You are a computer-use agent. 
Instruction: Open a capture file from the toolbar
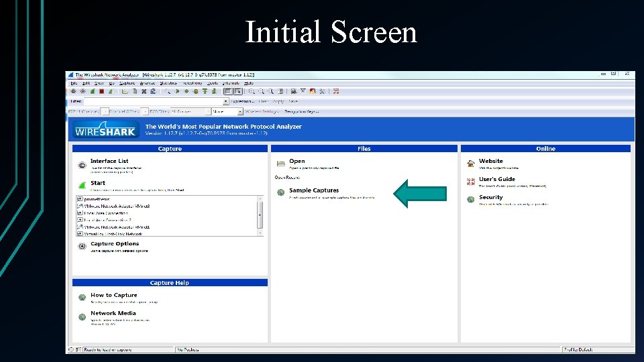pyautogui.click(x=125, y=92)
